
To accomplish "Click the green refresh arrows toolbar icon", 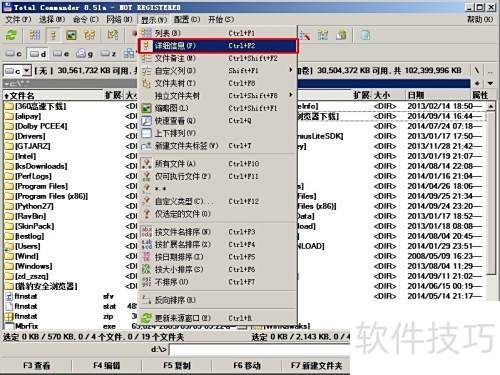I will point(11,35).
